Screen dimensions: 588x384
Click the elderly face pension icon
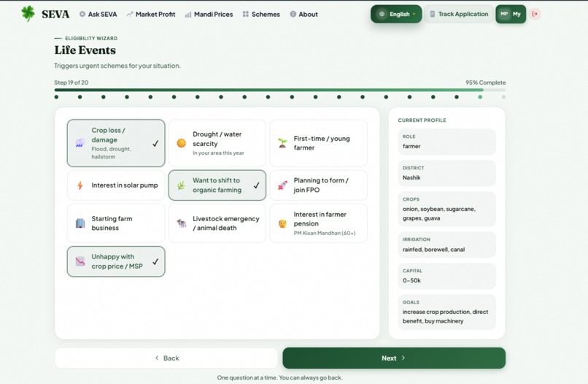coord(282,223)
